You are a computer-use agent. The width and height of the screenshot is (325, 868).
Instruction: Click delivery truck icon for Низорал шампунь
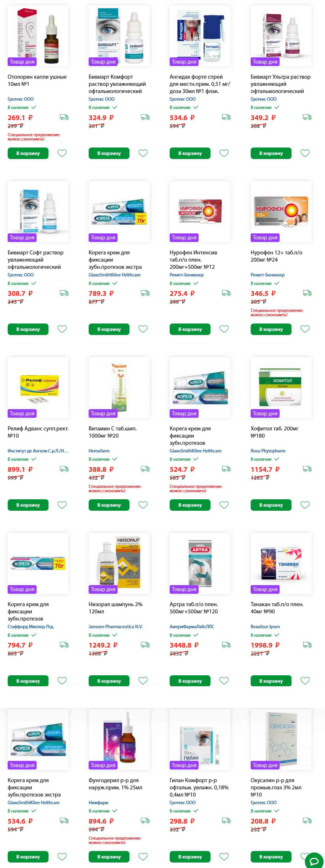point(145,645)
